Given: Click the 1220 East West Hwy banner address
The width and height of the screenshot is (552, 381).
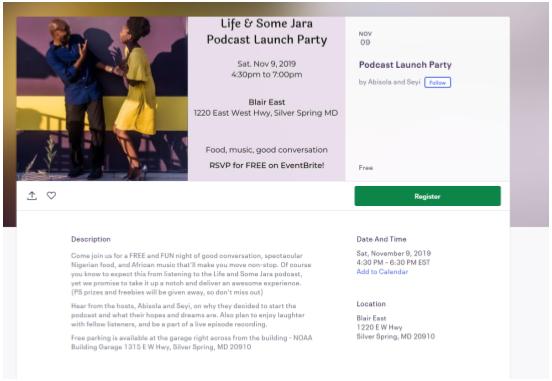Looking at the screenshot, I should (x=266, y=113).
